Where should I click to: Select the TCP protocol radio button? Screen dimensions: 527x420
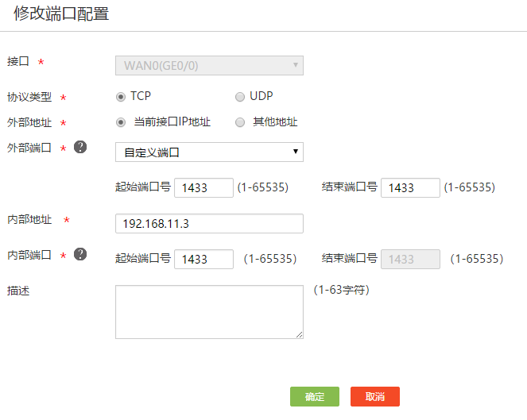pos(121,97)
